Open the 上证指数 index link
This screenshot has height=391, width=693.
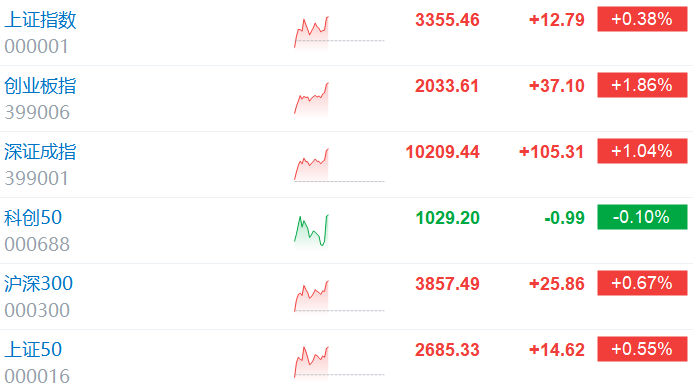coord(40,20)
